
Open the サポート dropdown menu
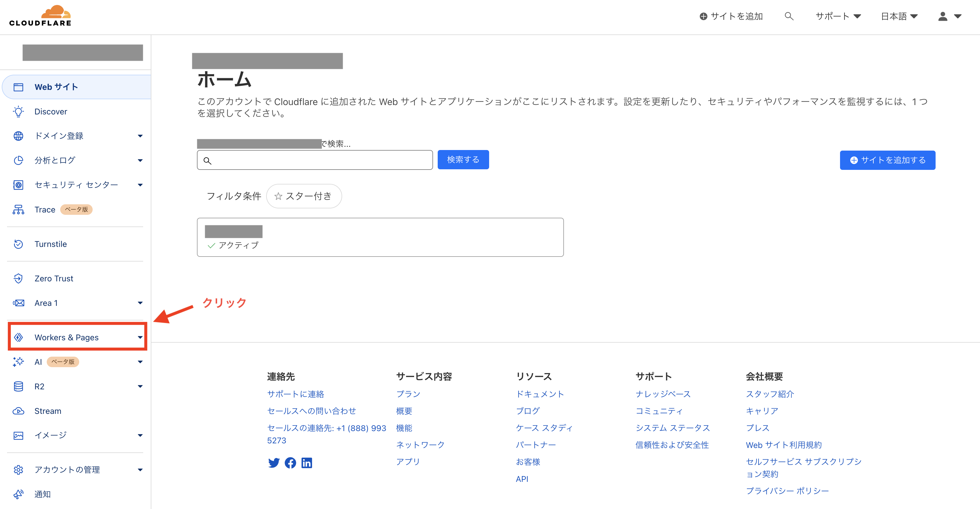(838, 16)
